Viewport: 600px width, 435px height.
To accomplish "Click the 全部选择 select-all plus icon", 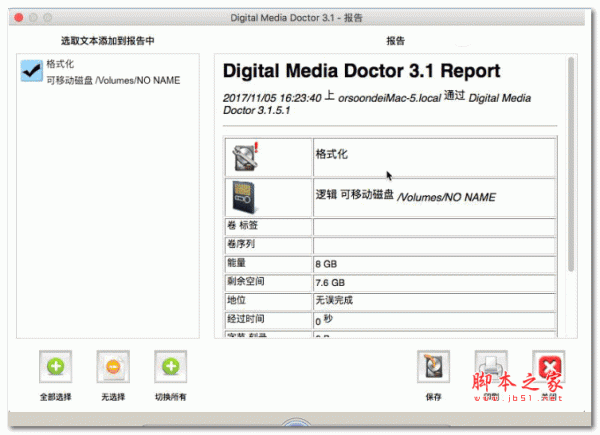I will [x=55, y=367].
